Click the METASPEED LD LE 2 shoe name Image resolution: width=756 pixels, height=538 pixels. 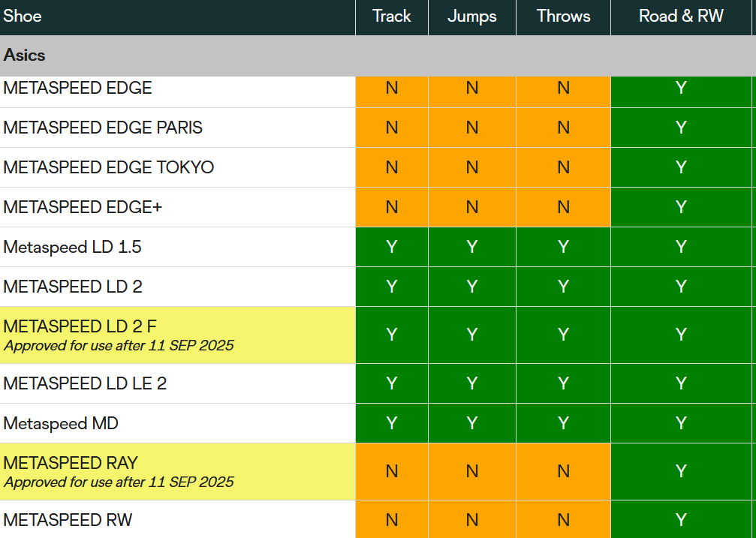tap(85, 383)
